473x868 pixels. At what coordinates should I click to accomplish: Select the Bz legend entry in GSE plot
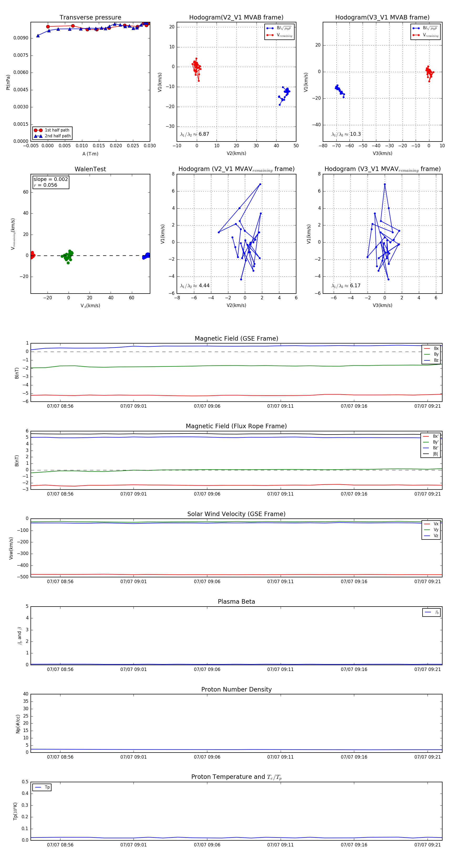431,360
